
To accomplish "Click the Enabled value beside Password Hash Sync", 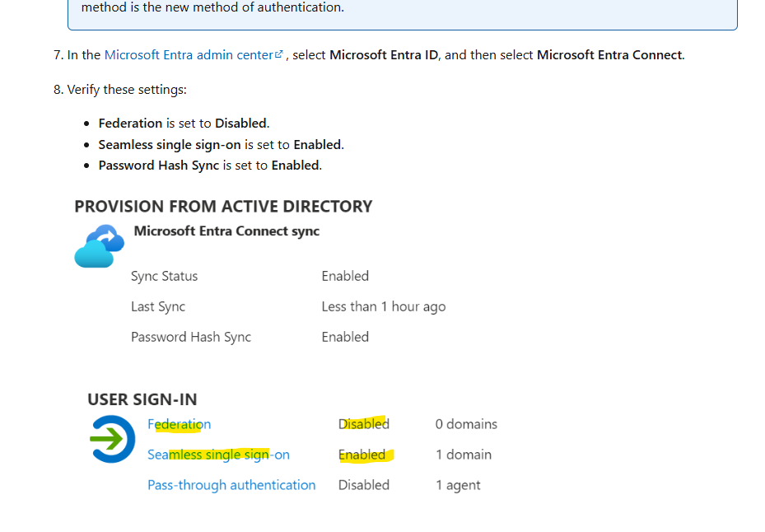I will point(345,338).
